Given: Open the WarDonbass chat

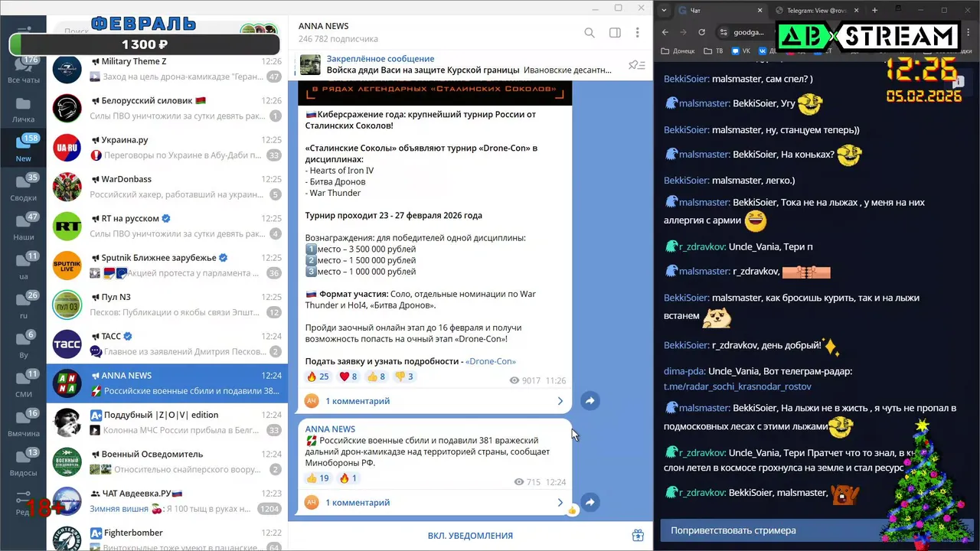Looking at the screenshot, I should coord(167,187).
